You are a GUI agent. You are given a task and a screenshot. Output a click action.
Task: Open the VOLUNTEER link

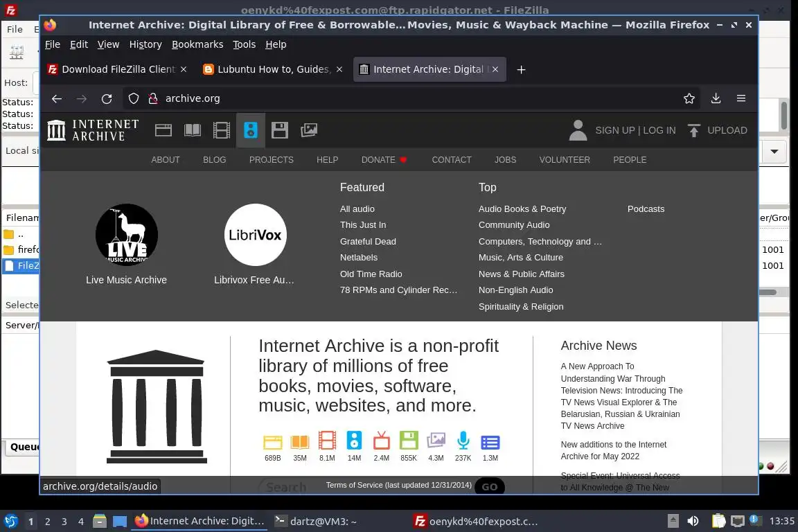[565, 160]
